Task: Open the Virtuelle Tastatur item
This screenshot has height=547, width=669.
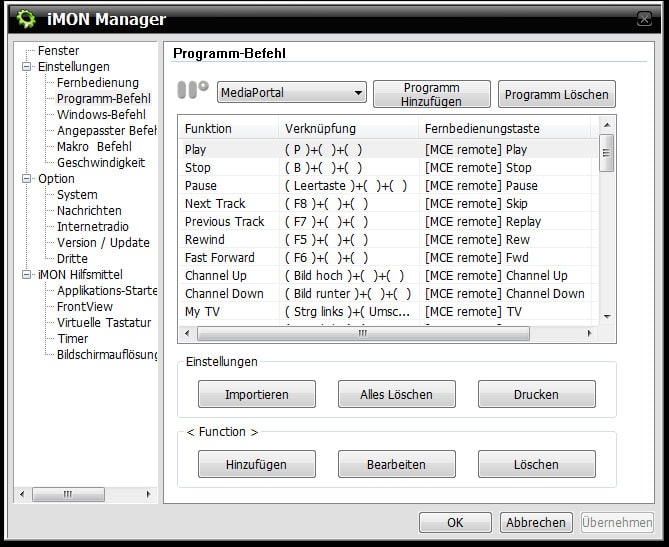Action: (x=103, y=323)
